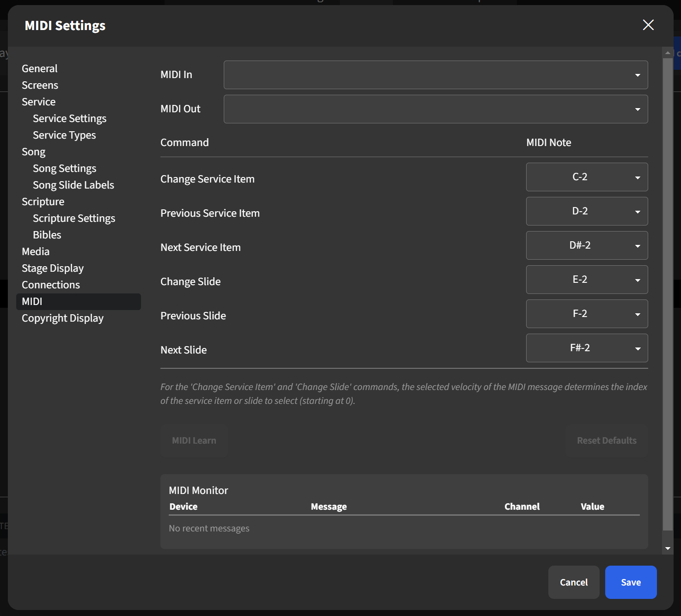Select Service Types in the sidebar
The height and width of the screenshot is (616, 681).
pos(64,134)
